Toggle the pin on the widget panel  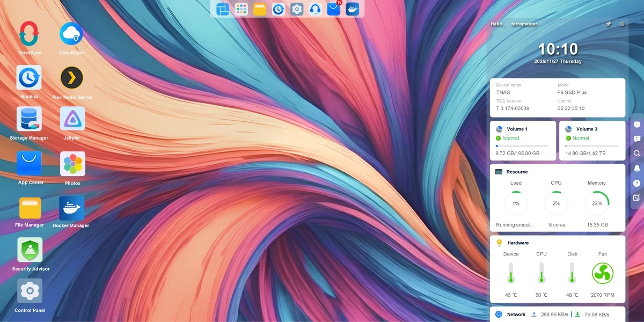pos(609,24)
